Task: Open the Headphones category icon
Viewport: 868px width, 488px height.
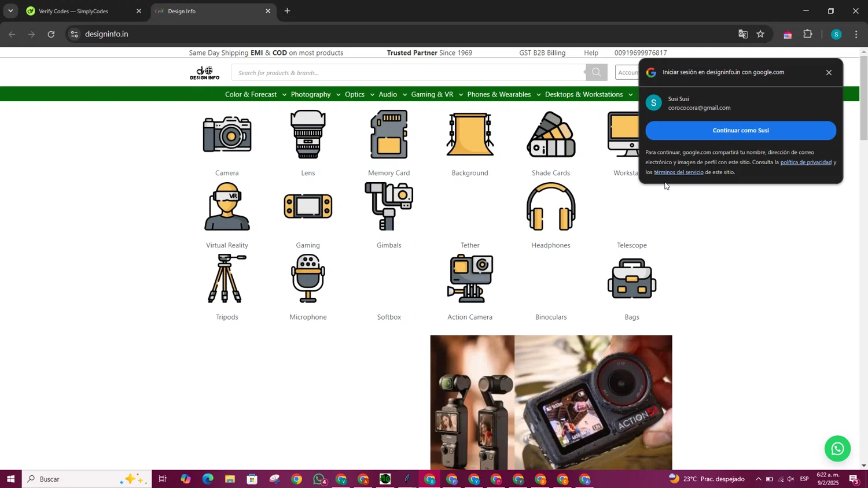Action: click(x=551, y=206)
